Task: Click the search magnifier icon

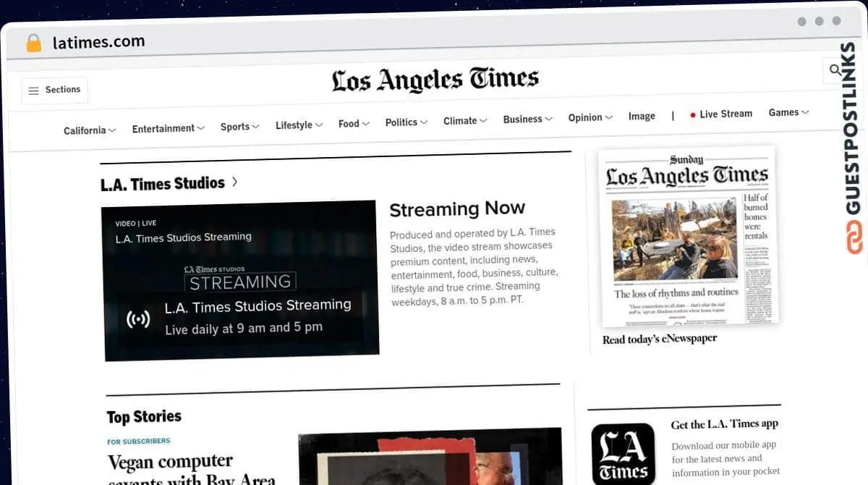Action: (835, 70)
